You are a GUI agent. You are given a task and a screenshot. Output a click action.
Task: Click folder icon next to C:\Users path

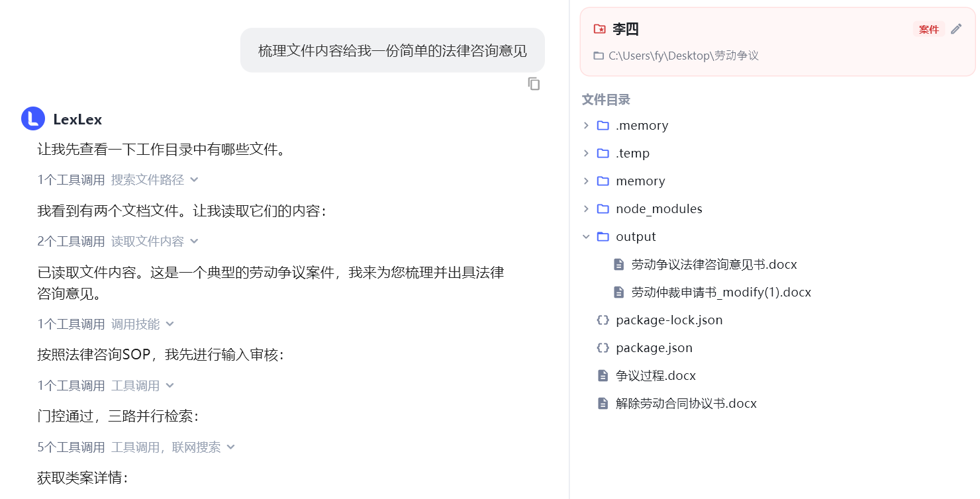coord(599,56)
